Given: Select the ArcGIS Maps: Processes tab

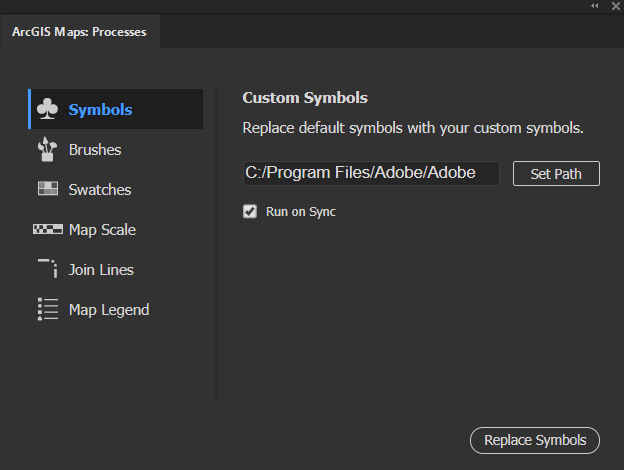Looking at the screenshot, I should click(x=80, y=32).
